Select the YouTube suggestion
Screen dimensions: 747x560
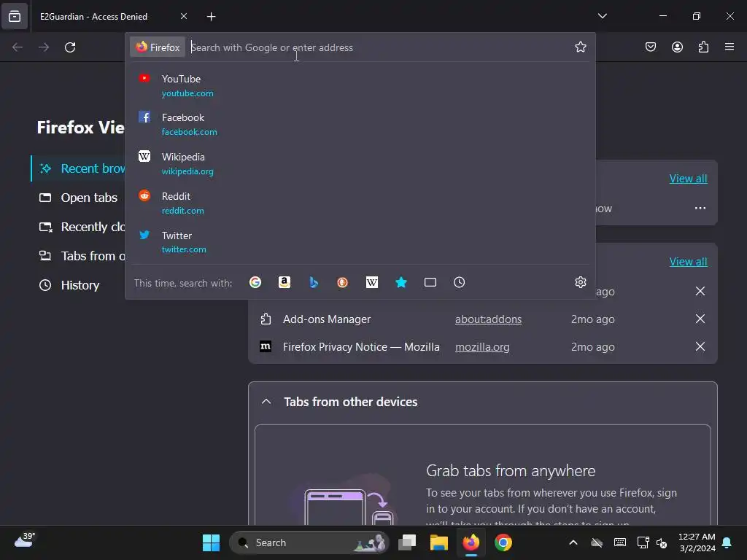(x=360, y=85)
